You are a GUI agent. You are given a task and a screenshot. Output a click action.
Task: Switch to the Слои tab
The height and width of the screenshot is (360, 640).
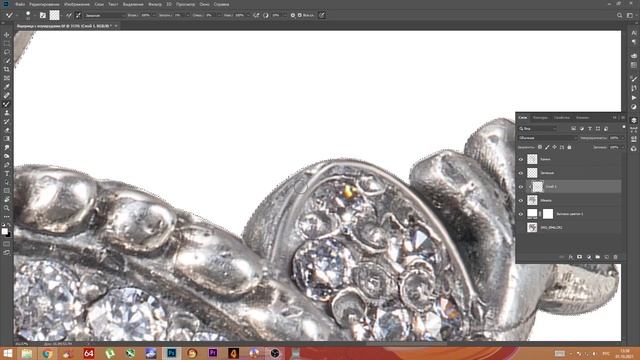coord(523,118)
